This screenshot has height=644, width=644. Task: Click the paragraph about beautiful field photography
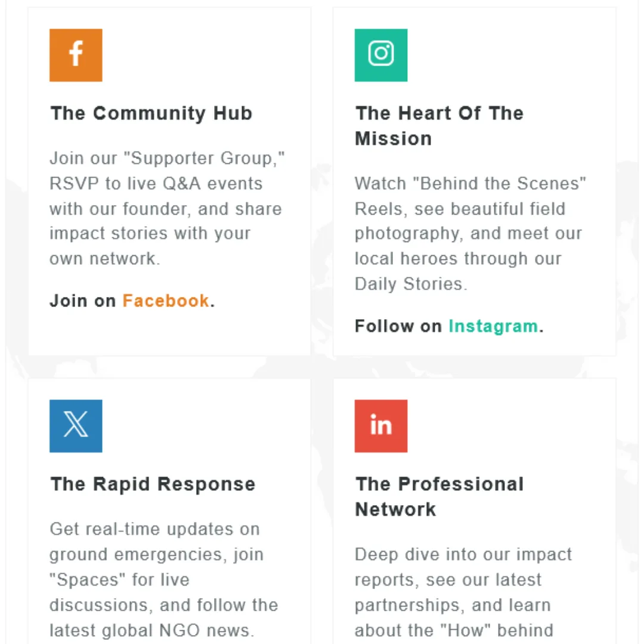click(469, 234)
